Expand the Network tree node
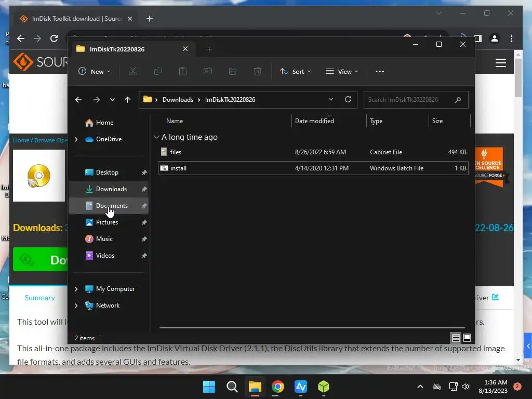Screen dimensions: 532x399 tap(76, 305)
